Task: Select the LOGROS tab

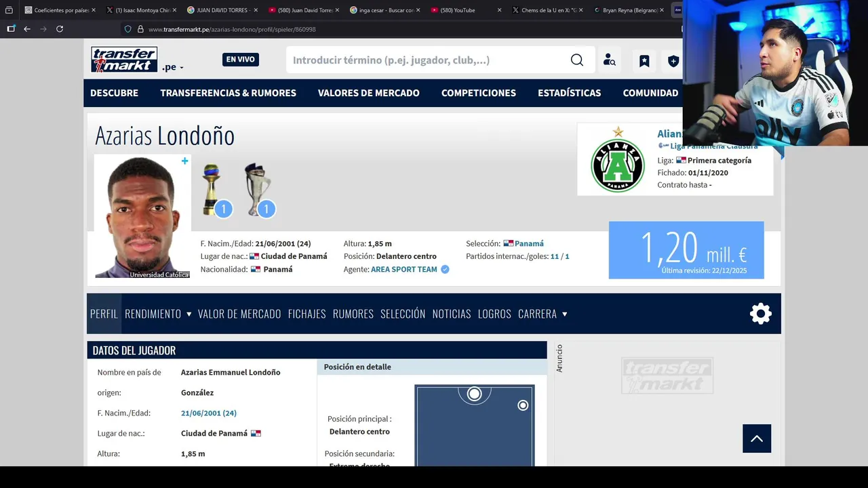Action: click(x=494, y=314)
